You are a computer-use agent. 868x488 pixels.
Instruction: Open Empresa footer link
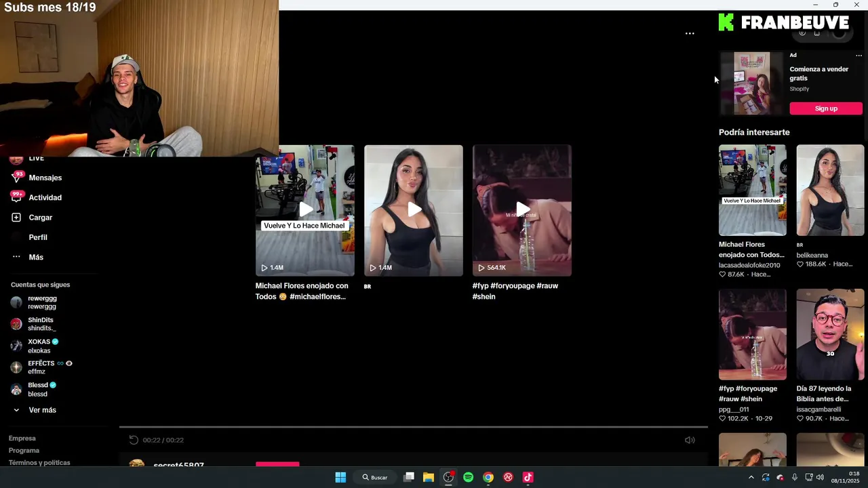coord(22,439)
